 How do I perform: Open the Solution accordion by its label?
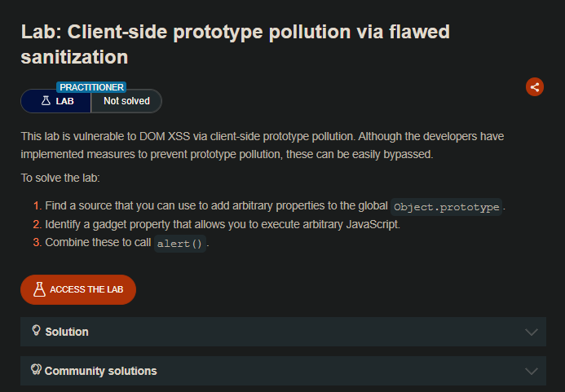point(67,332)
